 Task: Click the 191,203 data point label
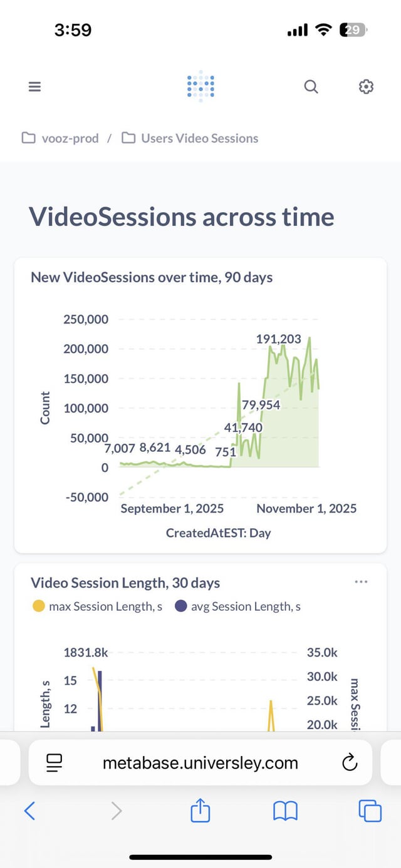278,339
